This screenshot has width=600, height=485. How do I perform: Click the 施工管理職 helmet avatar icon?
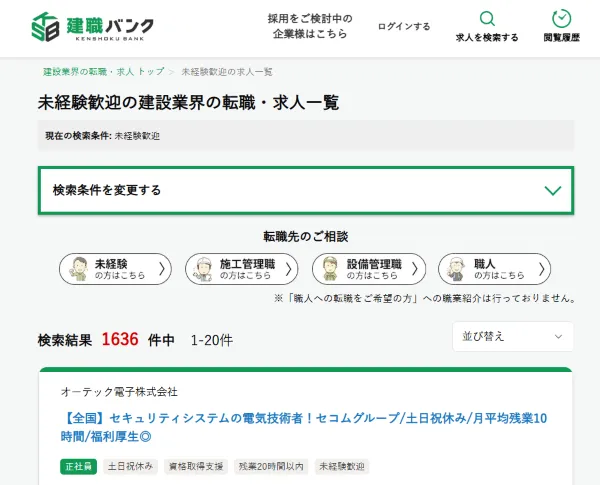pyautogui.click(x=203, y=269)
